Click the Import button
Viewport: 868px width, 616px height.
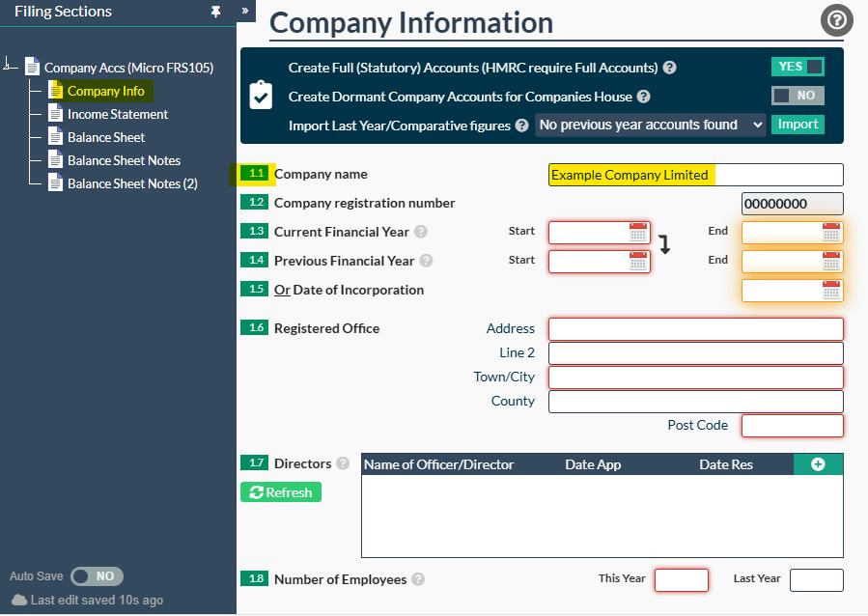pos(798,125)
